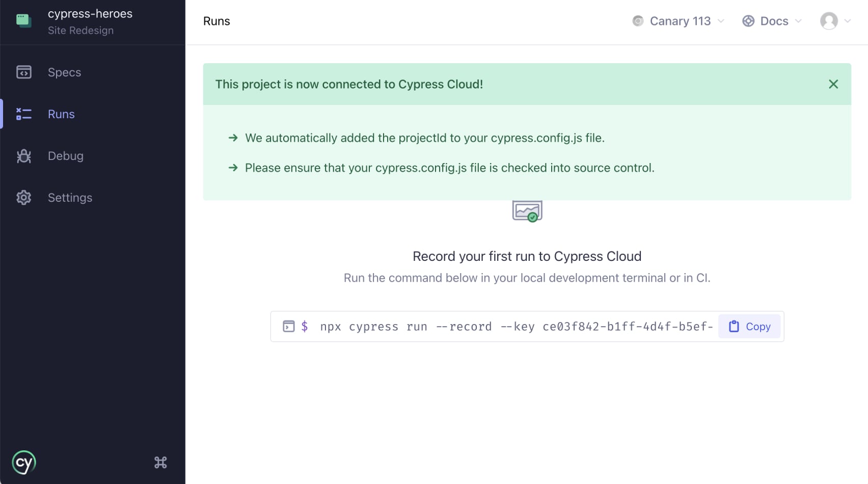The width and height of the screenshot is (868, 484).
Task: Open the Docs dropdown chevron
Action: (x=798, y=21)
